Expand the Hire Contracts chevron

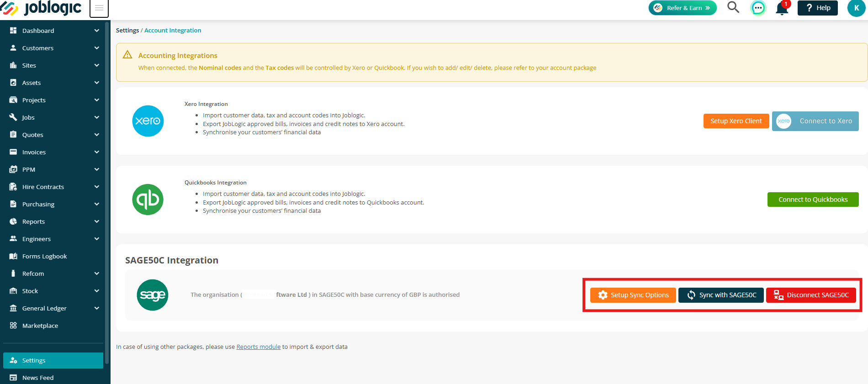coord(96,187)
